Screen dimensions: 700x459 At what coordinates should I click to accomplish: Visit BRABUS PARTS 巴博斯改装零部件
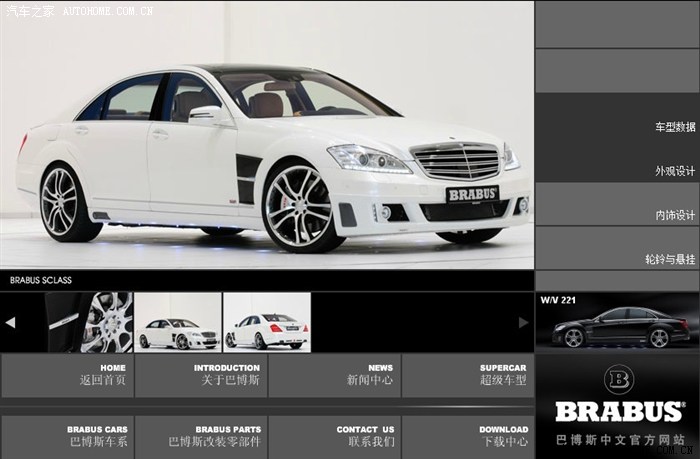[201, 436]
